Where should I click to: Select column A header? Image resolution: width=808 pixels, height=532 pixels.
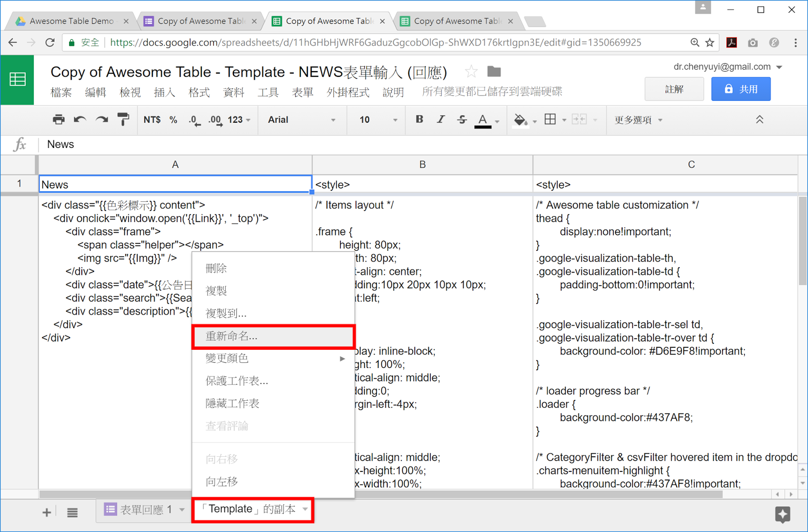point(175,165)
